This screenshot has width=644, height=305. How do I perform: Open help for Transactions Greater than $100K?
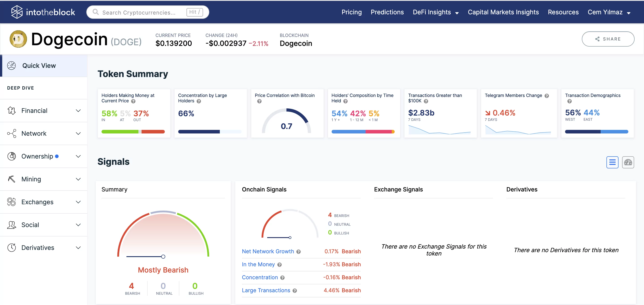point(426,101)
